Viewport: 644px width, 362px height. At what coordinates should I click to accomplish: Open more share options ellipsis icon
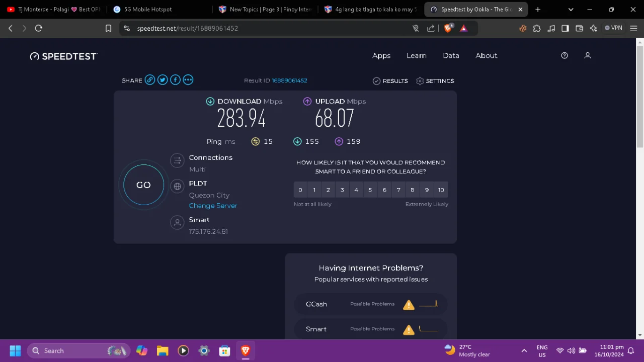point(188,80)
